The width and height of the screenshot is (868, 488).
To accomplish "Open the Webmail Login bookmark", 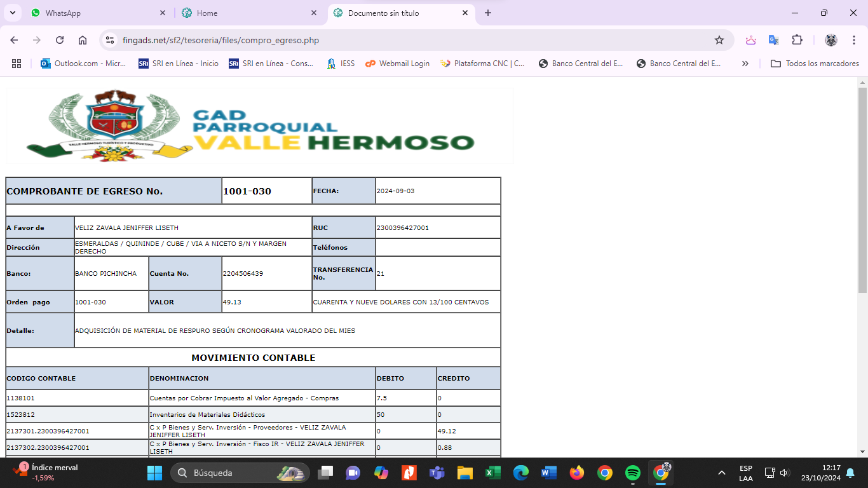I will click(397, 64).
